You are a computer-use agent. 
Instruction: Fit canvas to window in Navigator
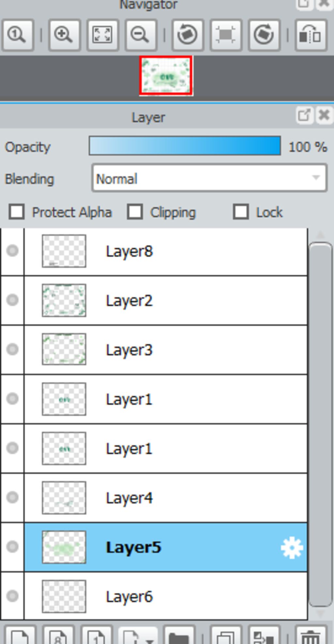pos(102,35)
